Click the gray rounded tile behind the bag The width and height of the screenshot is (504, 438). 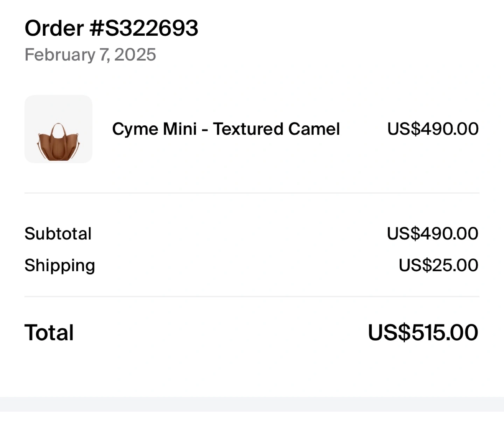(58, 129)
